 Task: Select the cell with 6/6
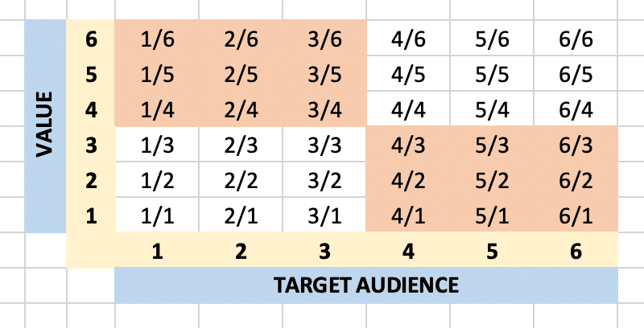point(576,38)
